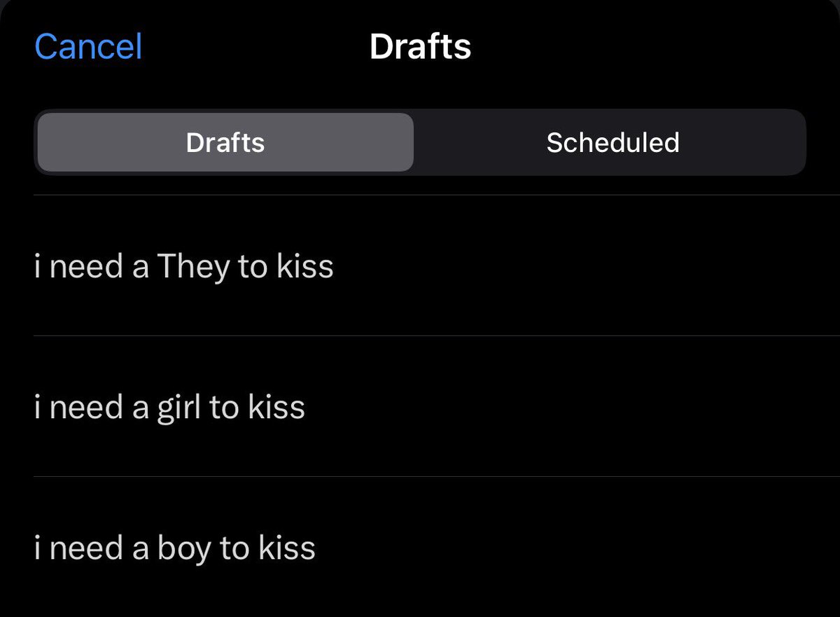Select the highlighted Drafts segment

(225, 142)
